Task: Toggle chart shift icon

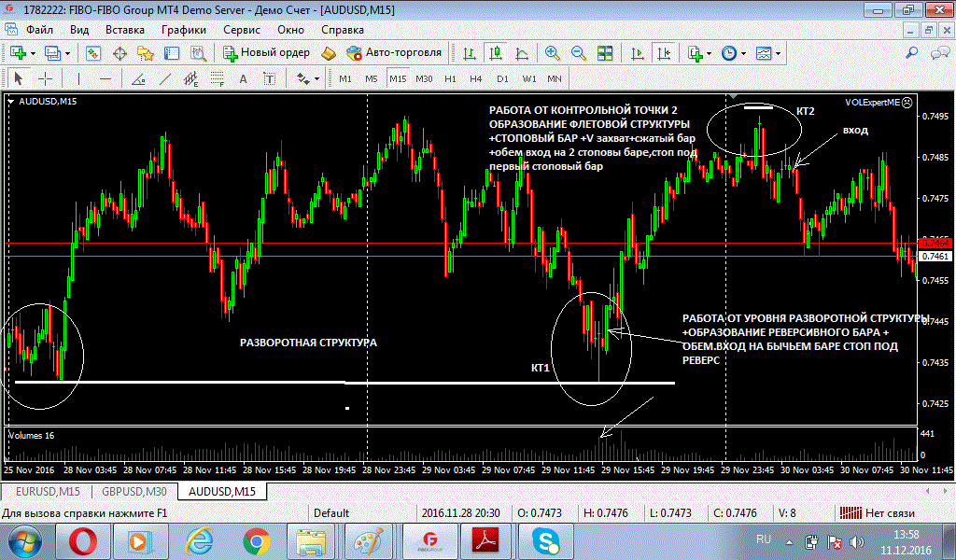Action: click(x=664, y=53)
